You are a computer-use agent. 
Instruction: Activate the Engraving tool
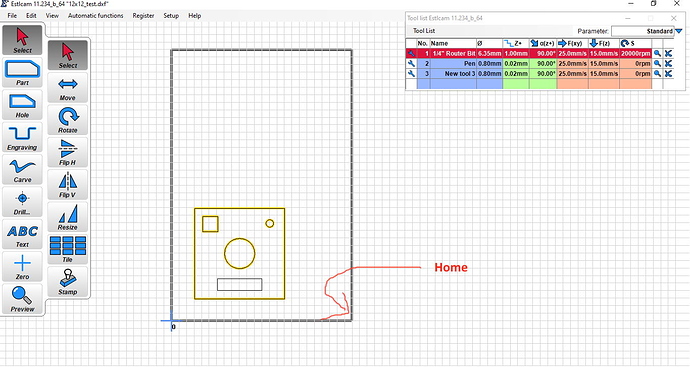(x=22, y=137)
